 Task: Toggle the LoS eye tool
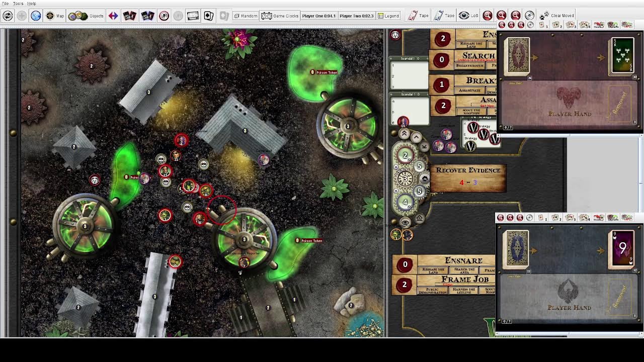(468, 16)
